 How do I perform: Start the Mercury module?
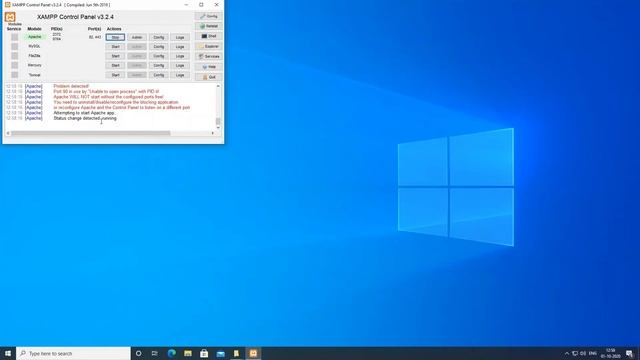pyautogui.click(x=115, y=65)
